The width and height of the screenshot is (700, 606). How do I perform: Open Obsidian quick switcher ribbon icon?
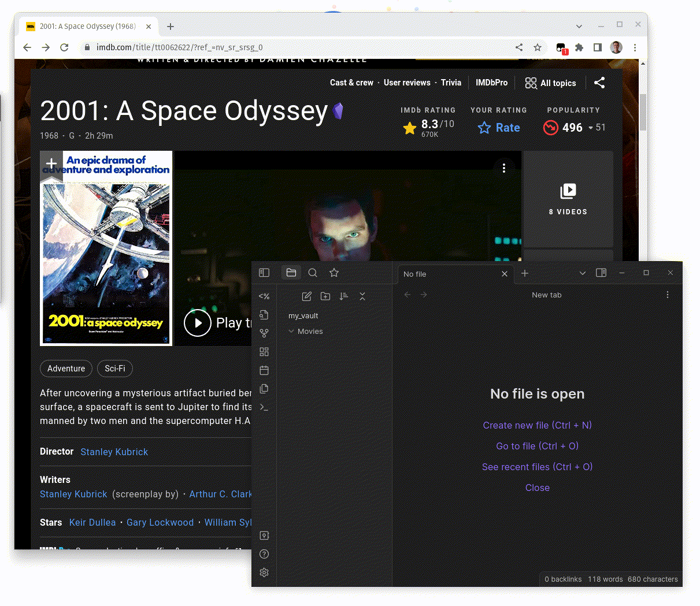(x=264, y=315)
